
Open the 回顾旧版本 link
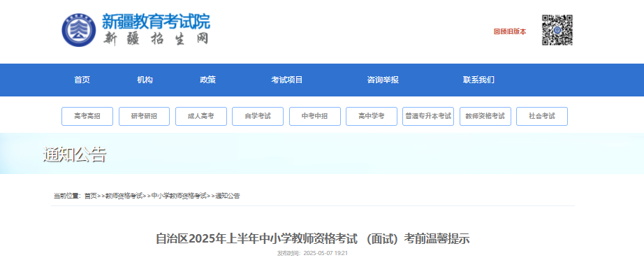pos(510,31)
